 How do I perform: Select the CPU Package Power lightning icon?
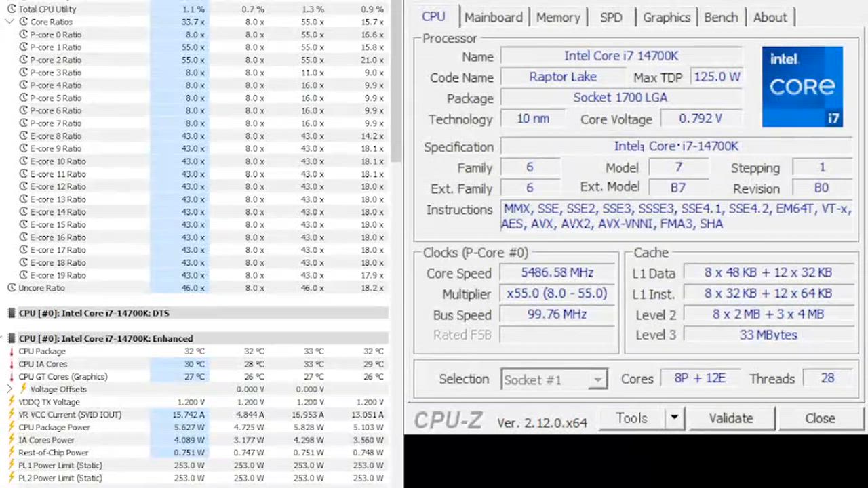pos(12,427)
